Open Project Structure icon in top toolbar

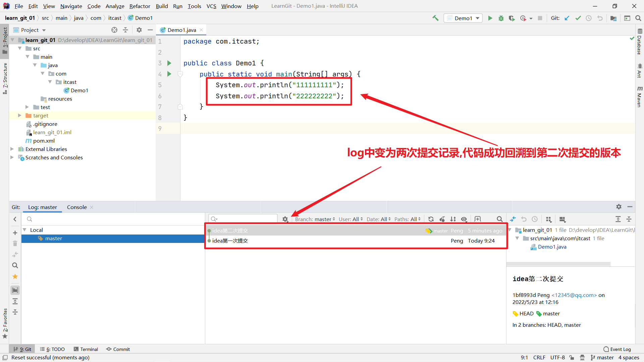[613, 18]
